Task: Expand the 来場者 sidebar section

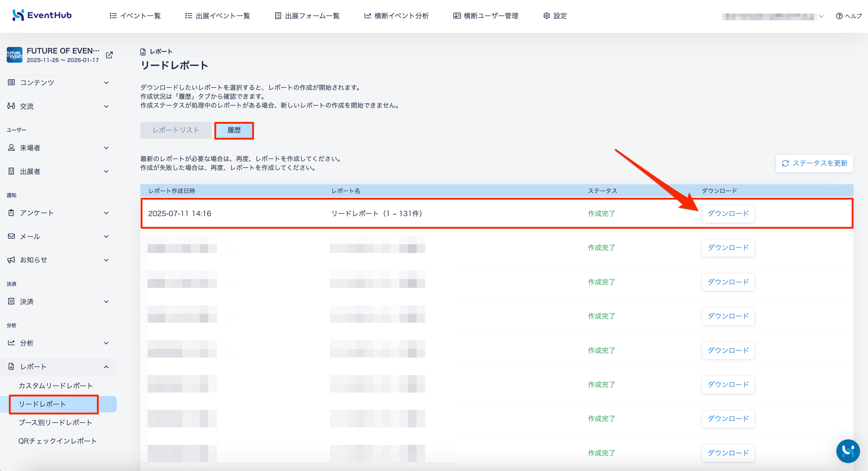Action: pyautogui.click(x=59, y=148)
